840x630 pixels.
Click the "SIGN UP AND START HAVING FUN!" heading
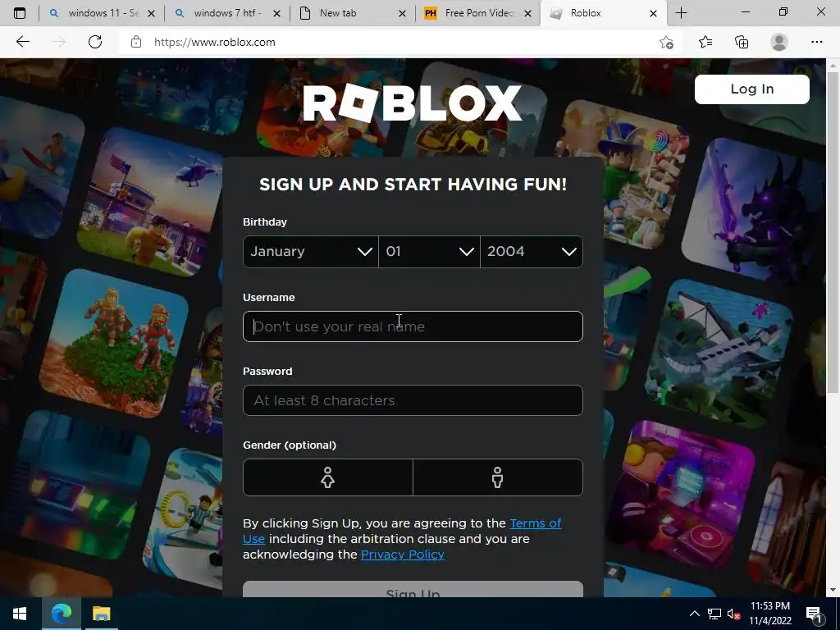413,185
